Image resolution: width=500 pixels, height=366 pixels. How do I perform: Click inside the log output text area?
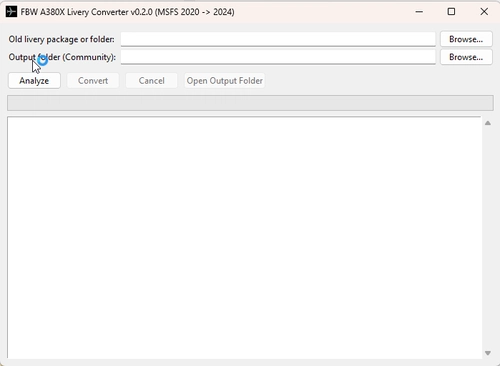(x=244, y=237)
